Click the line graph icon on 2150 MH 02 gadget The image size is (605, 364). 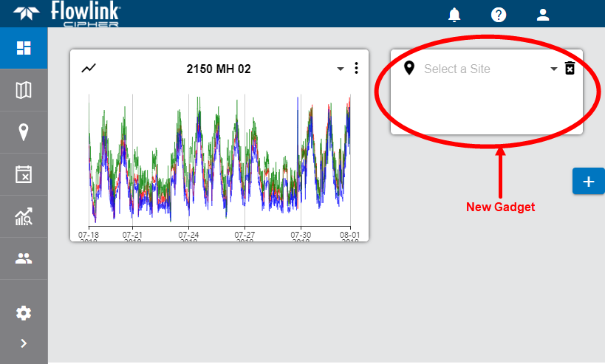(x=89, y=69)
